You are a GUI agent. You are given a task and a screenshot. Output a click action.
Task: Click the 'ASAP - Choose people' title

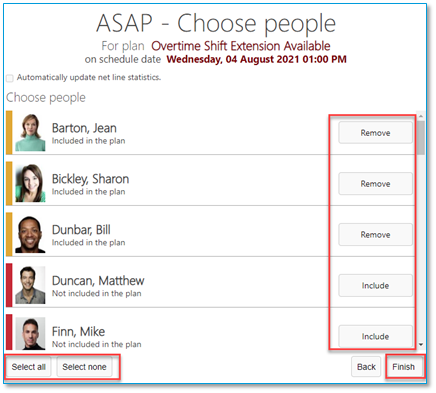tap(216, 23)
